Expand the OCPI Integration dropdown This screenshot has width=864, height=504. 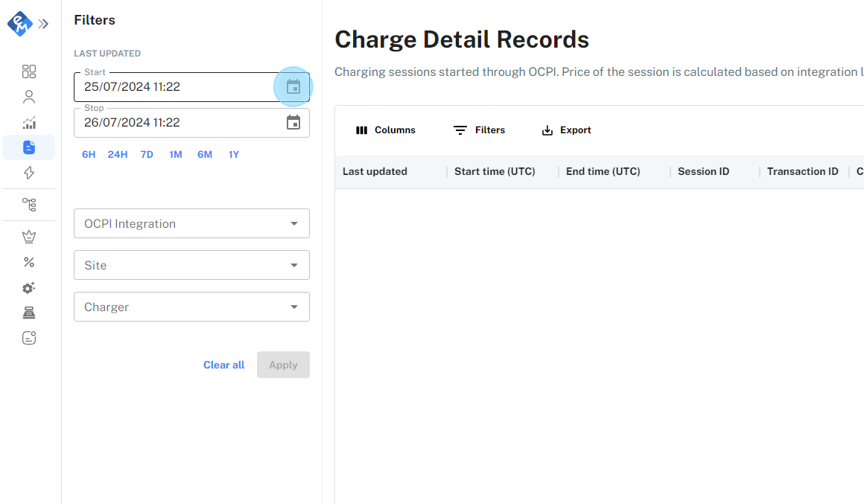tap(191, 223)
